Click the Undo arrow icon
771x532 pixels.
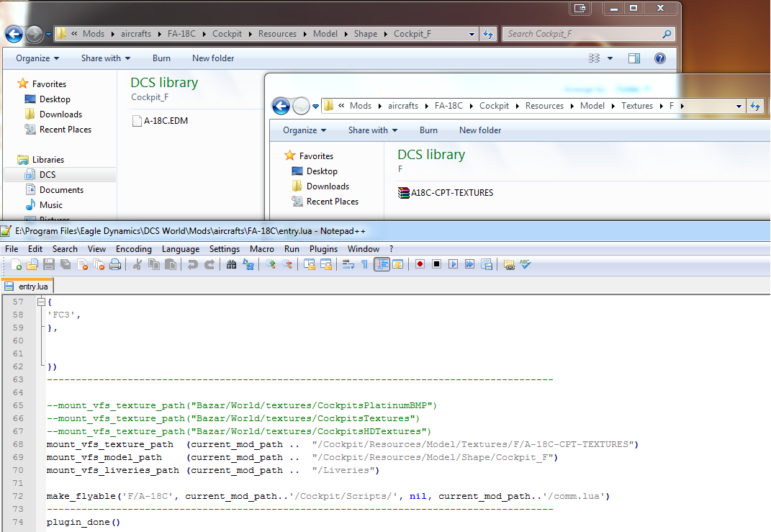click(193, 264)
